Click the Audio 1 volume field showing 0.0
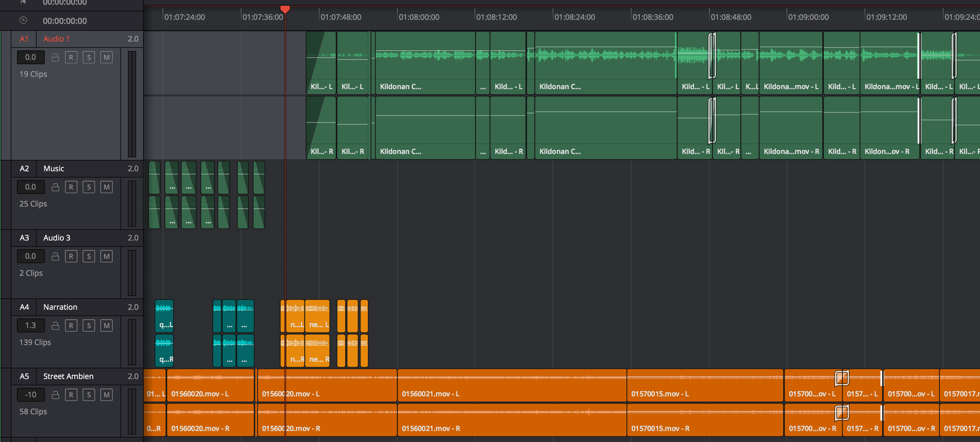This screenshot has height=442, width=980. (31, 57)
